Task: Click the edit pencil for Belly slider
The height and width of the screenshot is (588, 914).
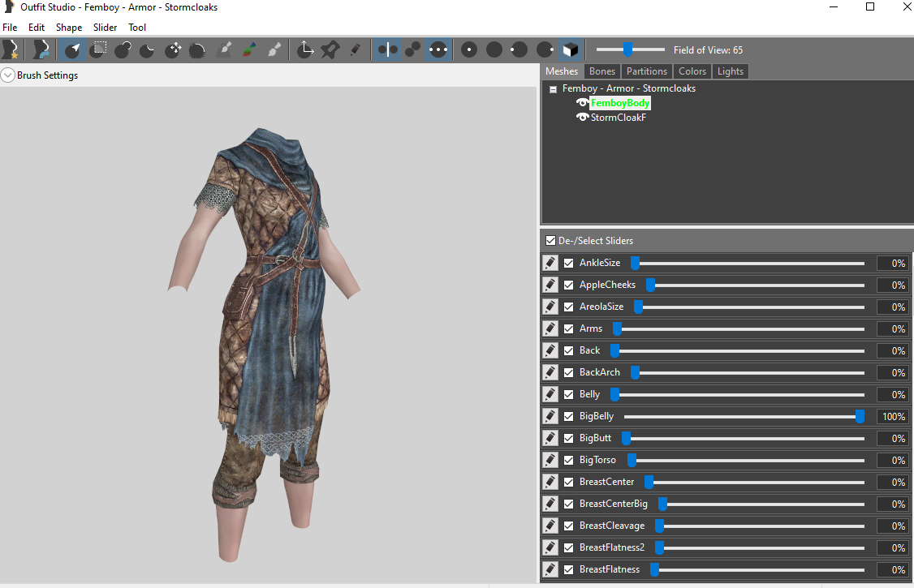Action: tap(550, 394)
